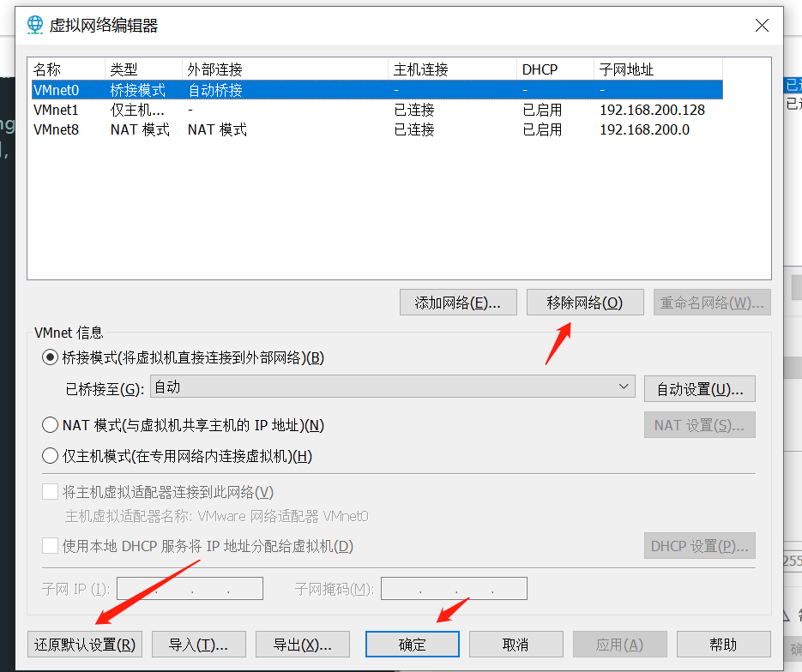The image size is (802, 672).
Task: Click the 主机连接 column header
Action: click(x=453, y=69)
